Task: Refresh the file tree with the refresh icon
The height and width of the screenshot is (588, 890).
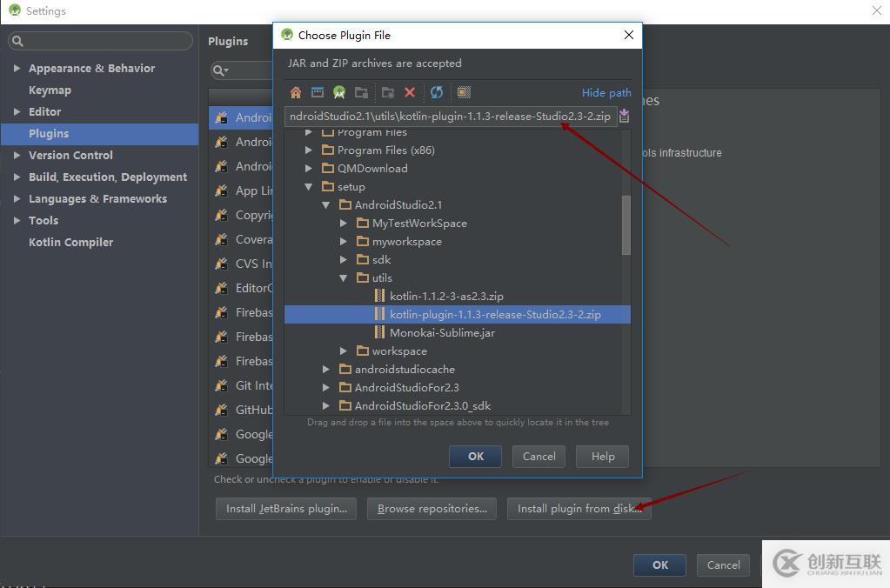Action: 437,92
